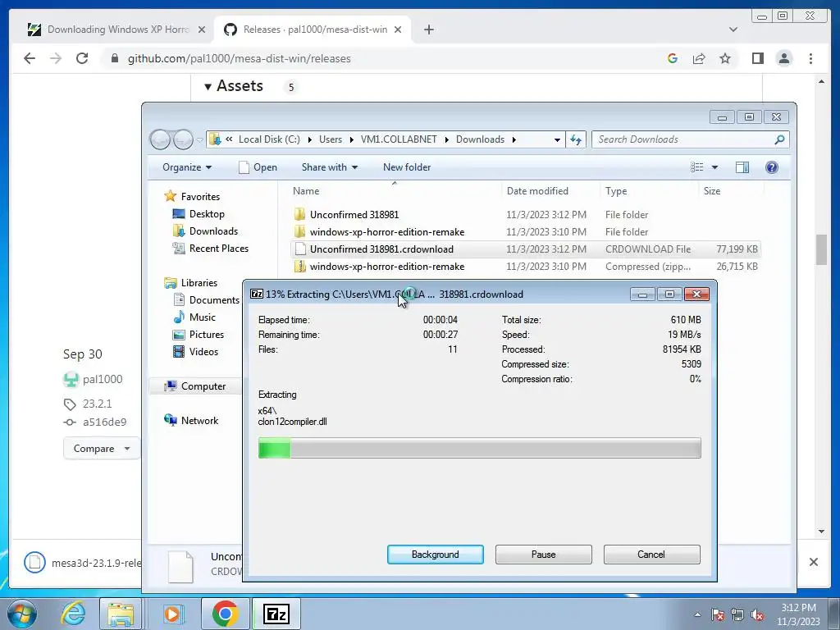Collapse the Assets section triangle
Viewport: 840px width, 630px height.
pos(208,86)
